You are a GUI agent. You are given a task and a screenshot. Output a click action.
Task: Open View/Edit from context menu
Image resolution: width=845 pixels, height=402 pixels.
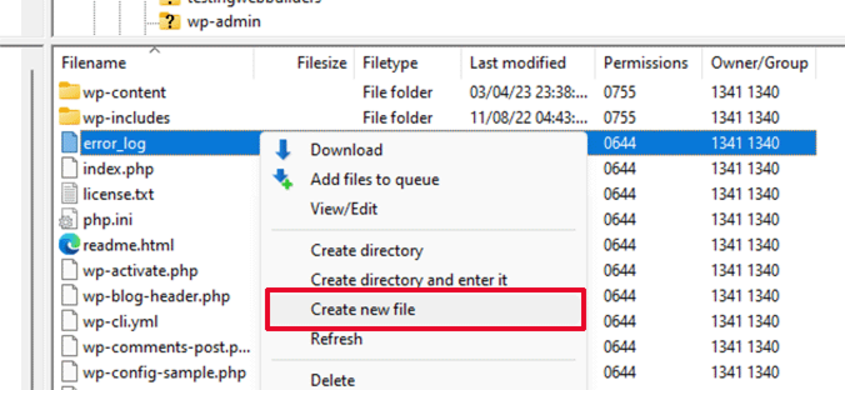click(344, 208)
